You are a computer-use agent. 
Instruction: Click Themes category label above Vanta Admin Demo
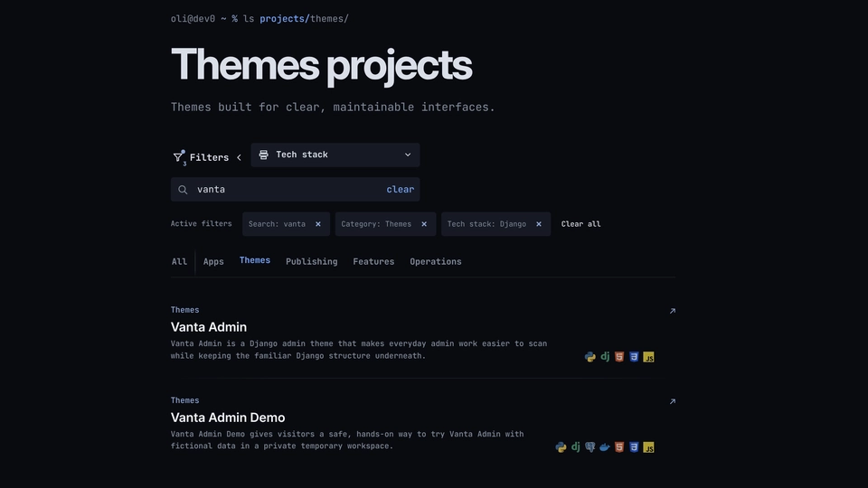(x=184, y=400)
